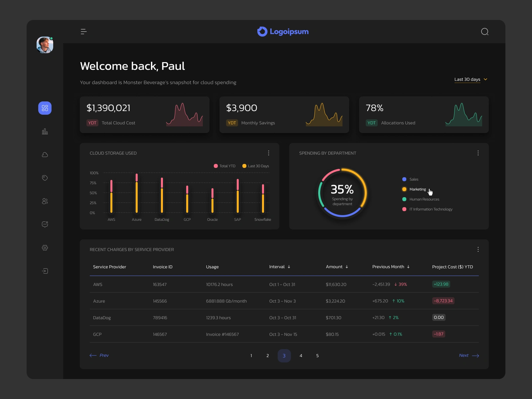Viewport: 532px width, 399px height.
Task: Open Spending by Department options menu
Action: (478, 153)
